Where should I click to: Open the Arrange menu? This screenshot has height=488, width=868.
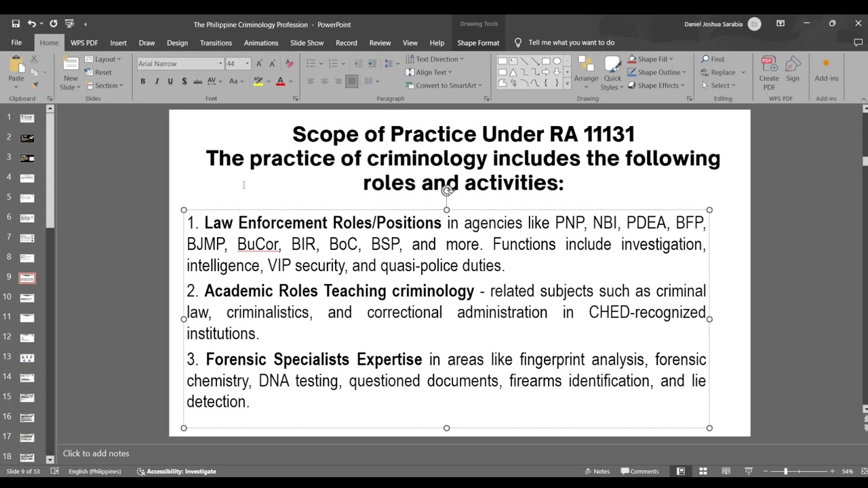click(586, 73)
